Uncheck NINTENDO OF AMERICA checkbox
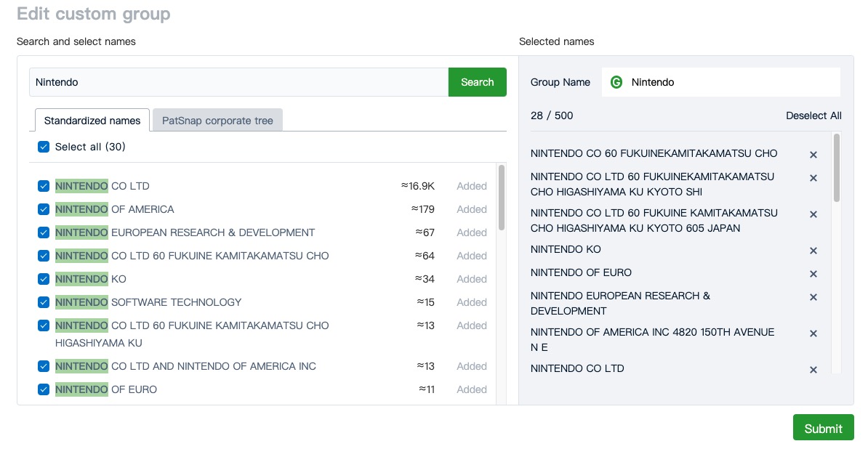 tap(44, 209)
